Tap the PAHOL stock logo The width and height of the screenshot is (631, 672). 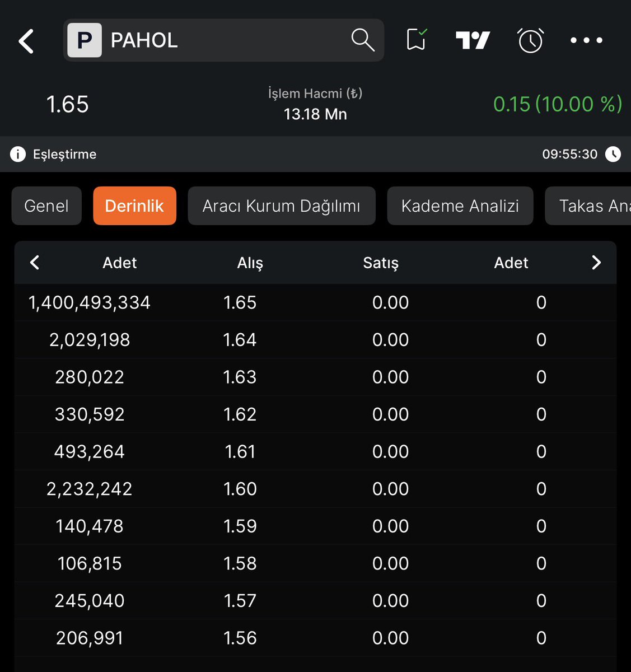(85, 40)
